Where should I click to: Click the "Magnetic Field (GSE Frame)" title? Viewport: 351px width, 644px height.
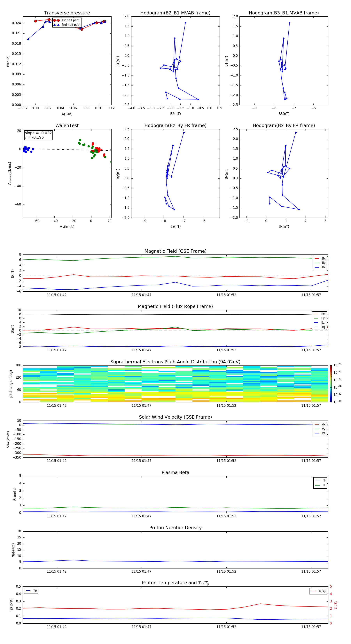pyautogui.click(x=175, y=251)
